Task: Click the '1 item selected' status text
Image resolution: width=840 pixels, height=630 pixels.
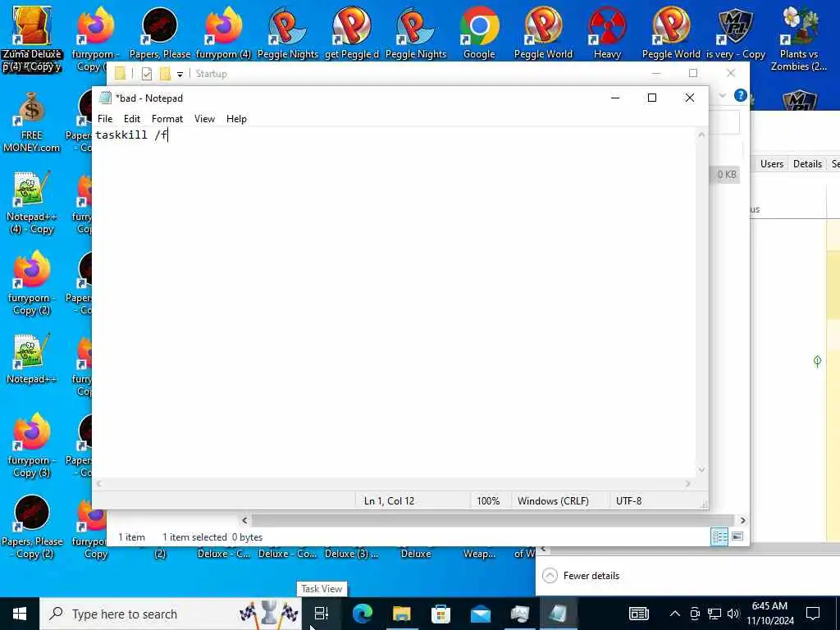Action: [x=194, y=537]
